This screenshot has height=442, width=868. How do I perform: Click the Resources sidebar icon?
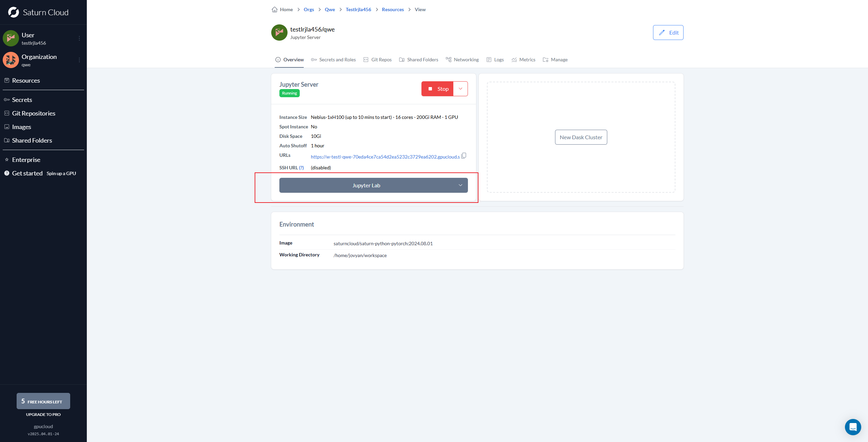[7, 80]
